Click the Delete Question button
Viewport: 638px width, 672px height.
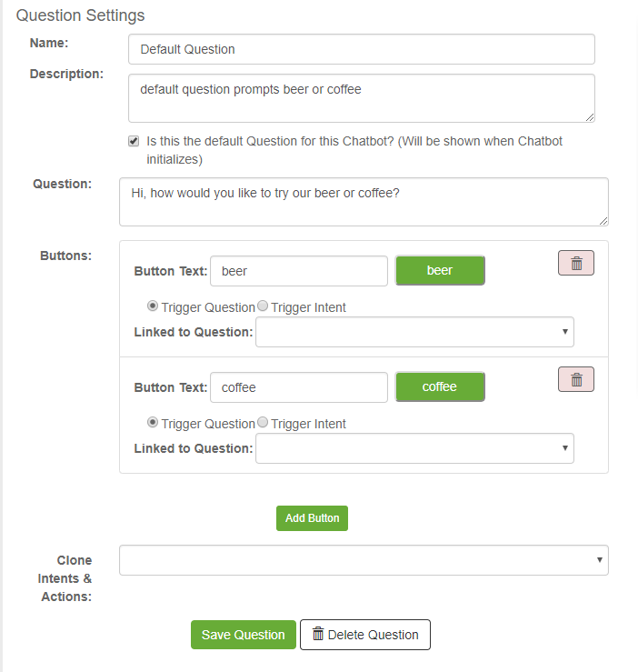click(365, 635)
